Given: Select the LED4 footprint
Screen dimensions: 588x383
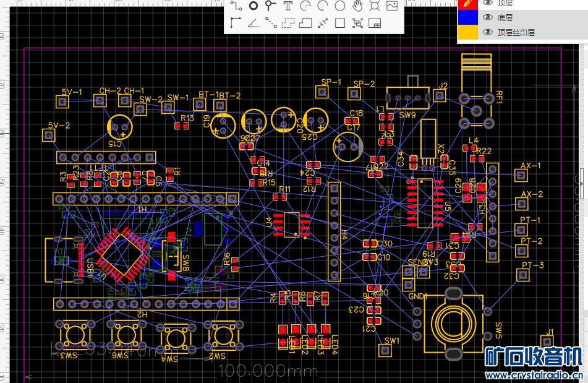Looking at the screenshot, I should point(325,336).
